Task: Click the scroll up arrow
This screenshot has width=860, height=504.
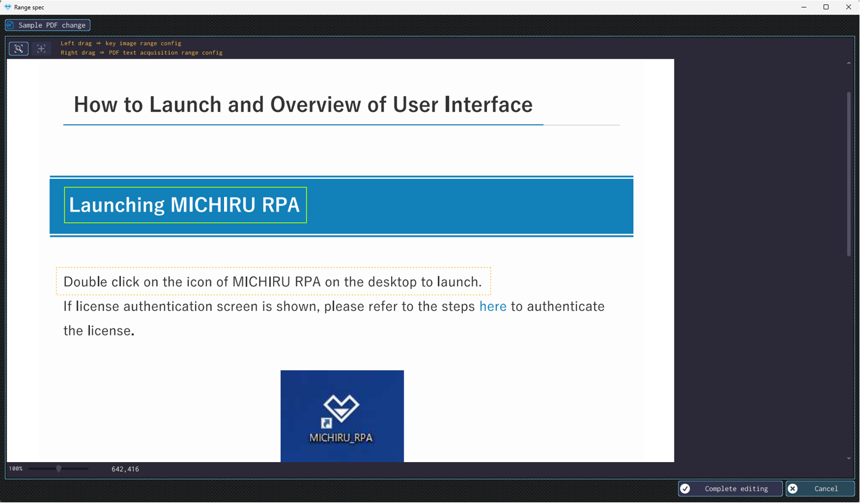Action: (849, 64)
